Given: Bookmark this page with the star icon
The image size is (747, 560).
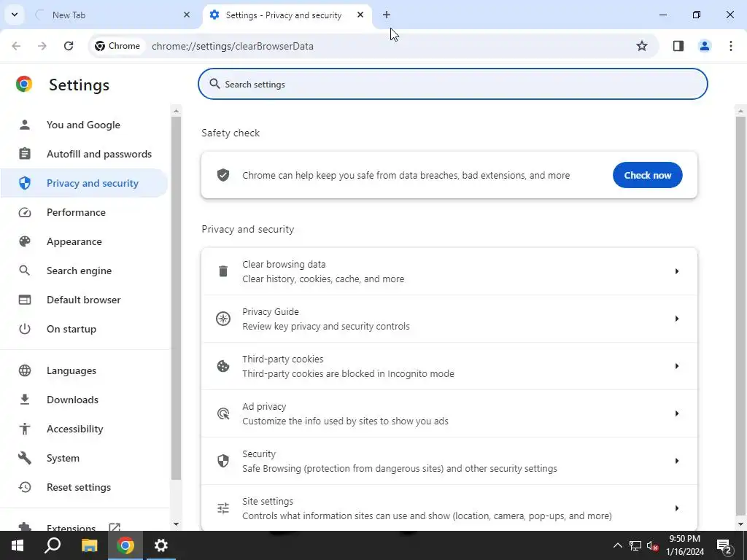Looking at the screenshot, I should coord(642,46).
